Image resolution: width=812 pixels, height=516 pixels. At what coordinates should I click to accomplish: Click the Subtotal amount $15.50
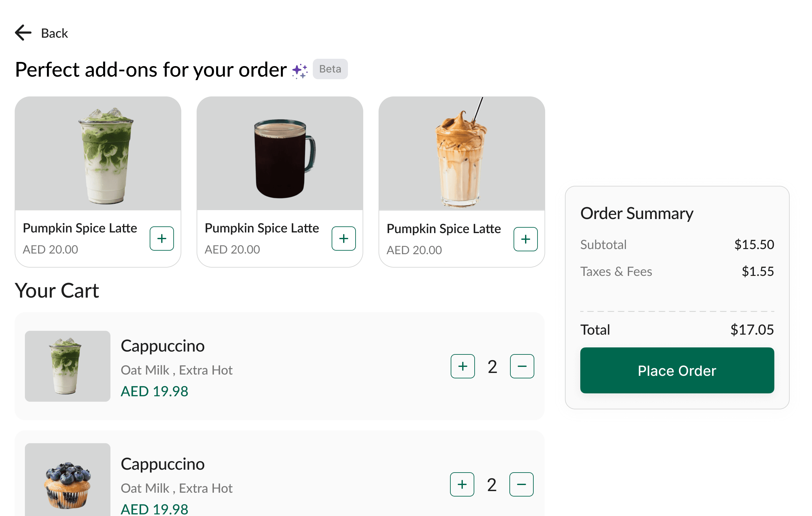point(755,244)
